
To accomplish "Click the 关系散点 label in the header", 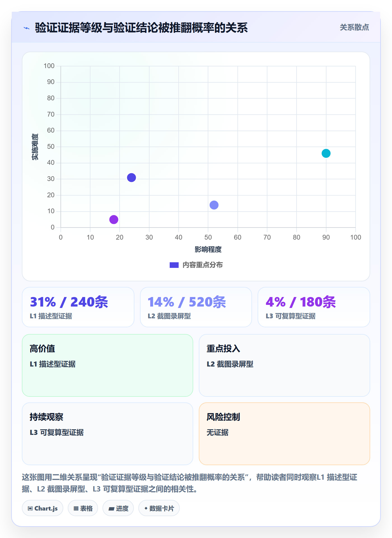I will coord(354,27).
